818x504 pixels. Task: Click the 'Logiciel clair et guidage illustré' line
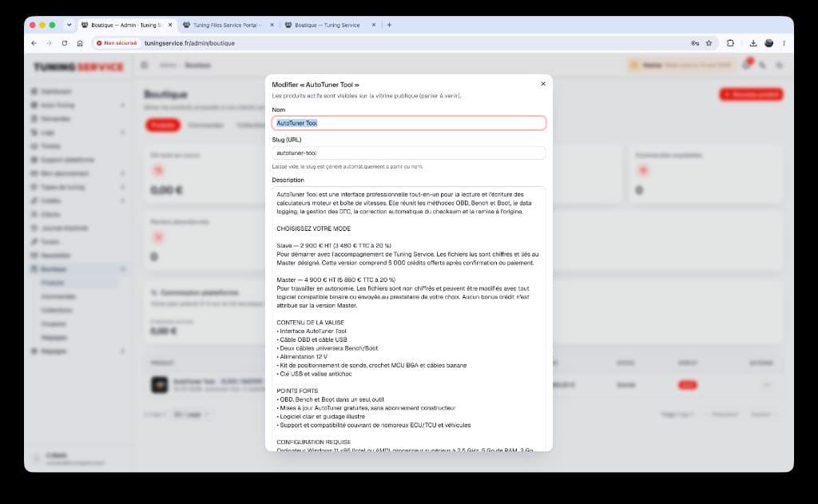coord(321,416)
